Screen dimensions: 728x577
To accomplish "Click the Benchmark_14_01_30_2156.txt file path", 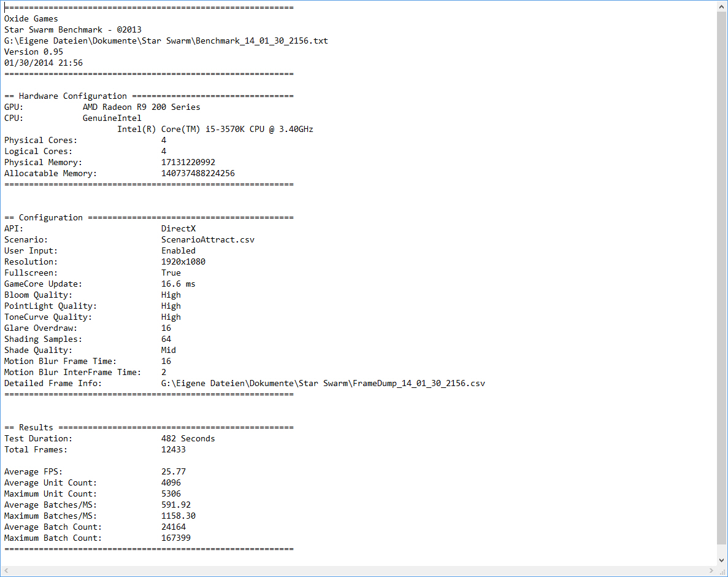I will click(x=166, y=41).
